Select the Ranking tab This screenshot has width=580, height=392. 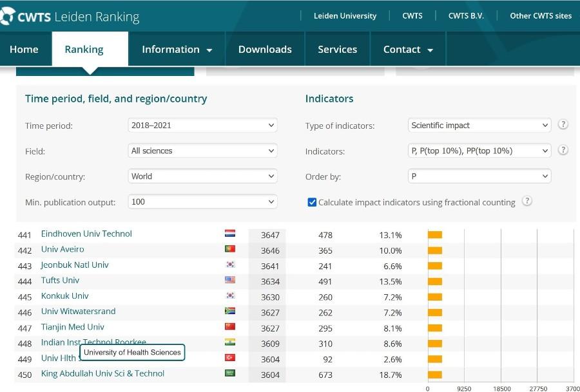[x=90, y=49]
